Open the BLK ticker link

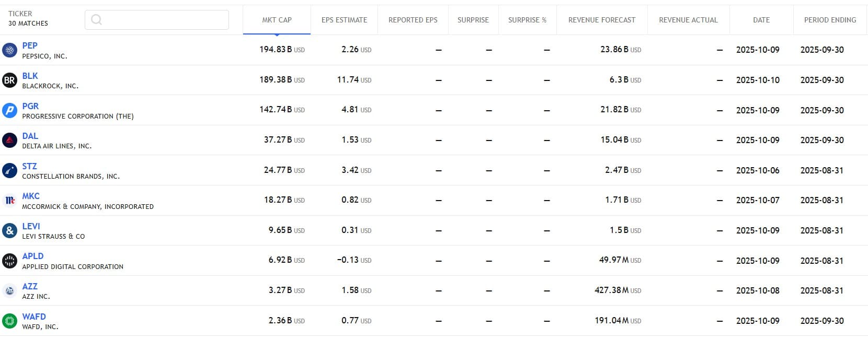(x=30, y=76)
